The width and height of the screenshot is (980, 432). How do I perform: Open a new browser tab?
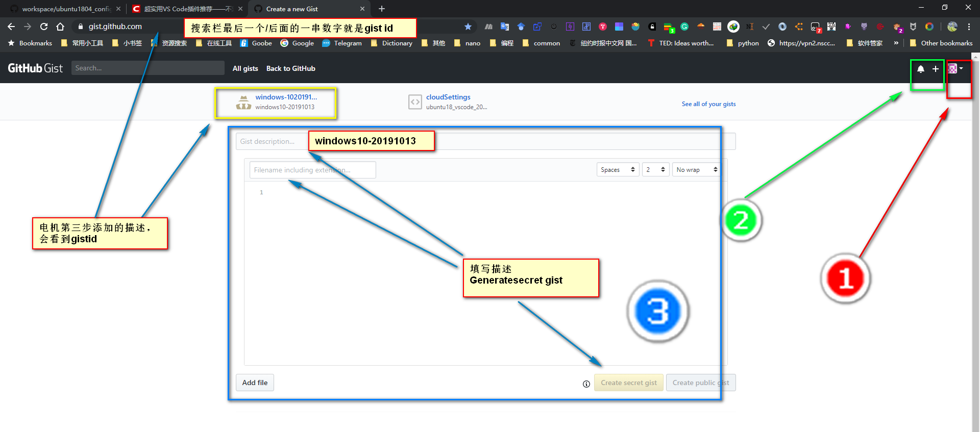(382, 9)
